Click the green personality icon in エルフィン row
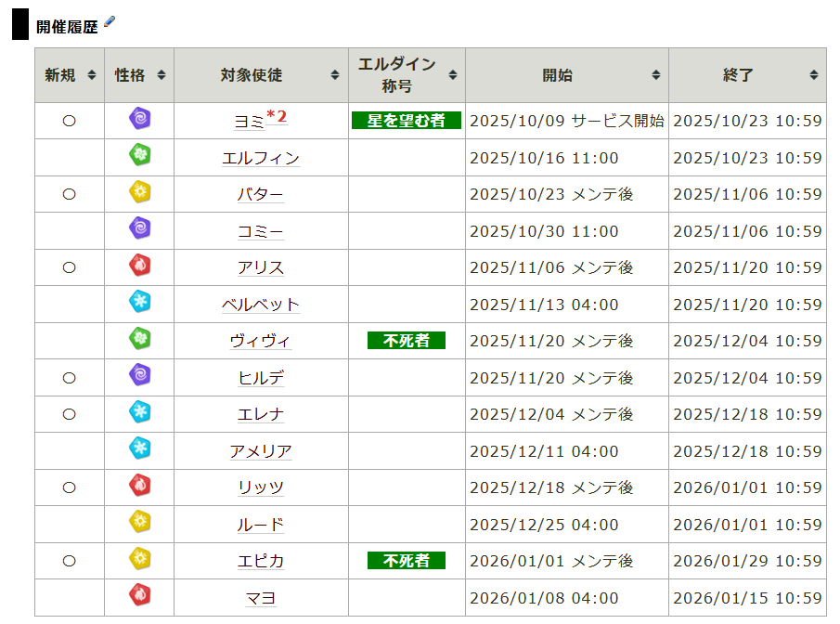This screenshot has width=840, height=624. (x=139, y=156)
